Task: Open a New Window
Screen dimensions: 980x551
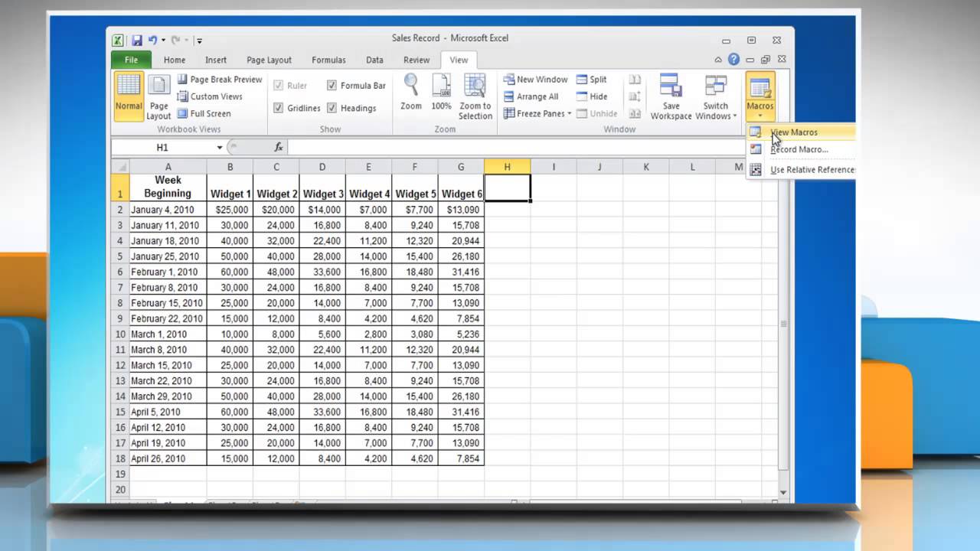Action: pyautogui.click(x=536, y=80)
